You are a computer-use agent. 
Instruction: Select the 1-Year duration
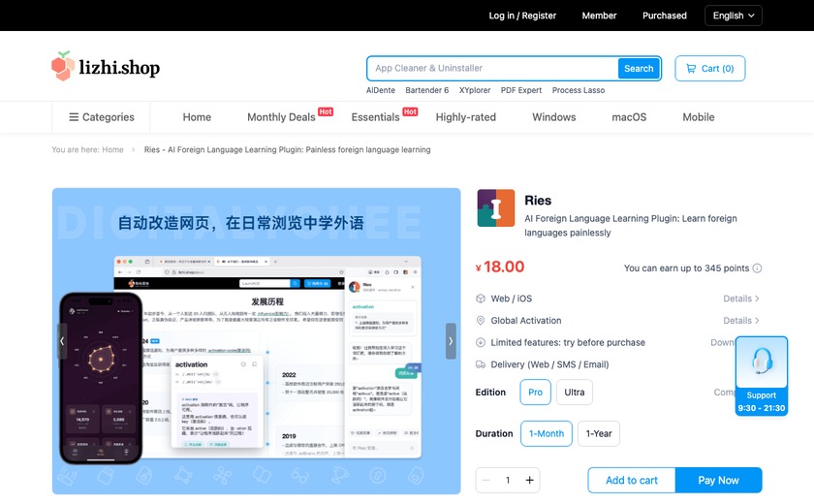[599, 433]
